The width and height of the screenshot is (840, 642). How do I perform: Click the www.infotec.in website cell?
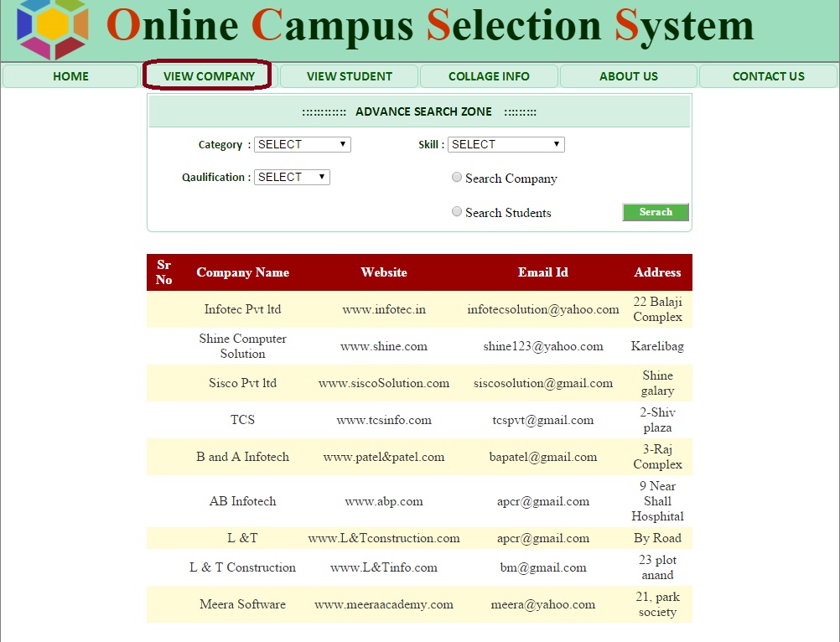(x=384, y=309)
